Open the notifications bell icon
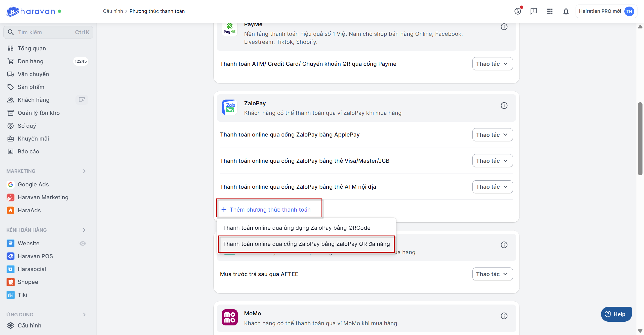The width and height of the screenshot is (644, 335). pyautogui.click(x=566, y=11)
